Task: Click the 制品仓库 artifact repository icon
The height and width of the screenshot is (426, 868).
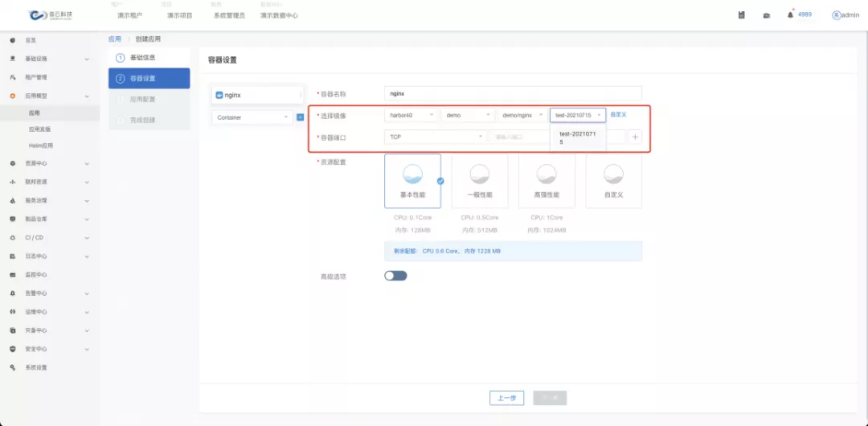Action: [12, 219]
